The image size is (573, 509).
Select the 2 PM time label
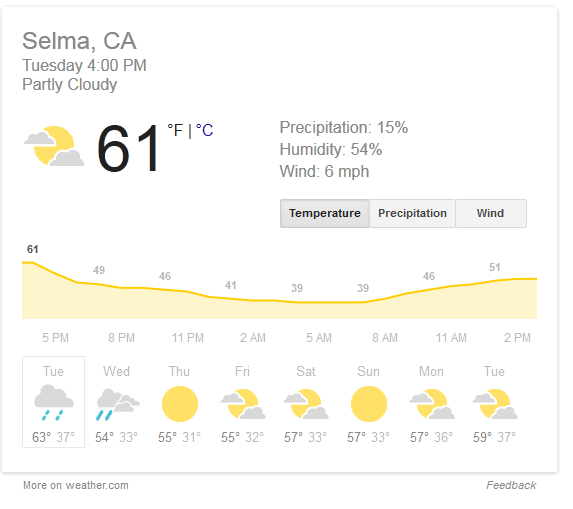coord(517,338)
